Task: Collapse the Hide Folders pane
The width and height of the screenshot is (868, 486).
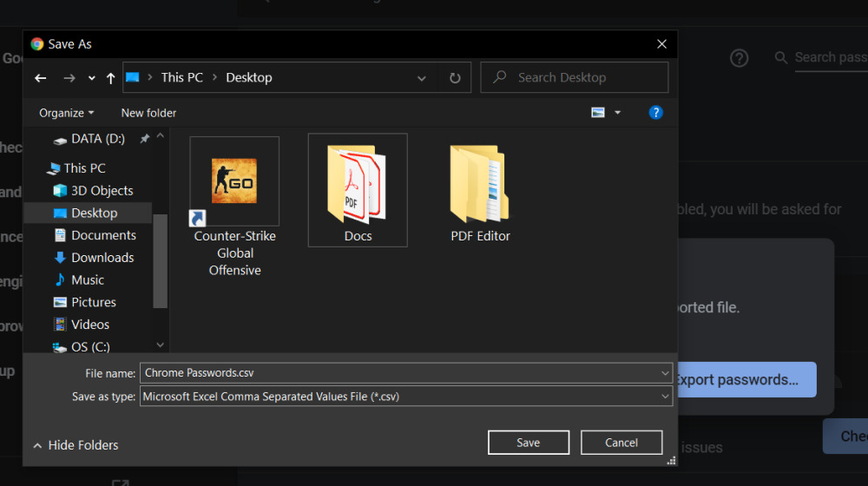Action: [76, 445]
